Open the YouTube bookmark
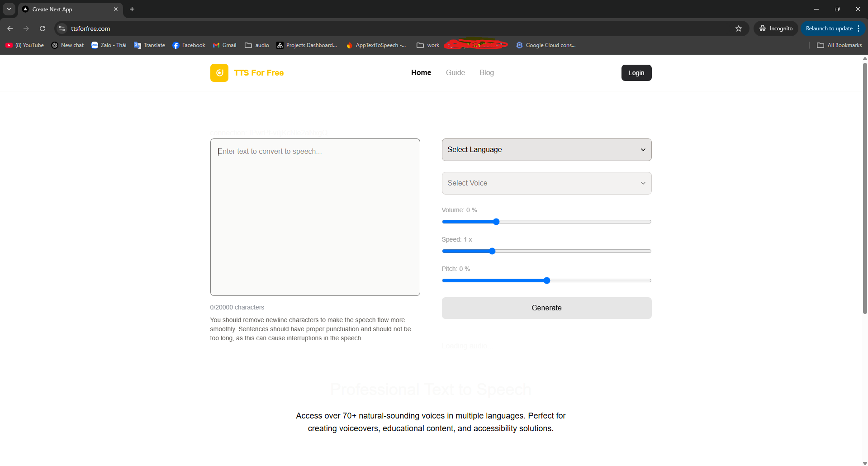 coord(25,45)
